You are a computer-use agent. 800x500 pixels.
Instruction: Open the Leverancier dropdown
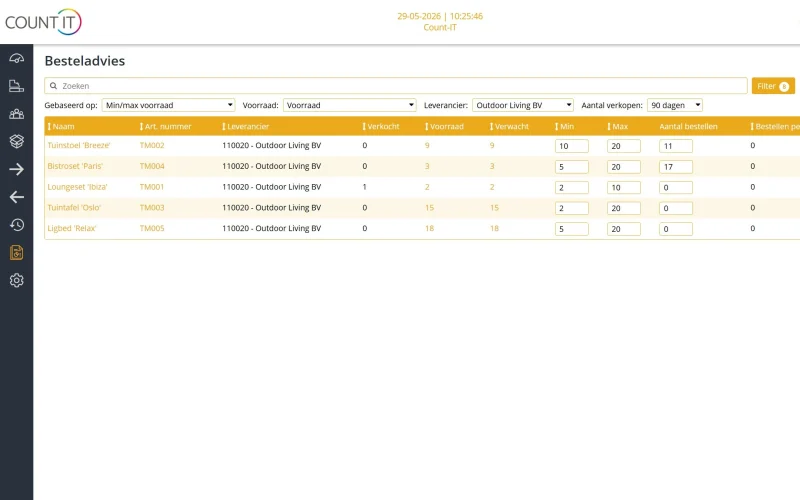(x=523, y=105)
